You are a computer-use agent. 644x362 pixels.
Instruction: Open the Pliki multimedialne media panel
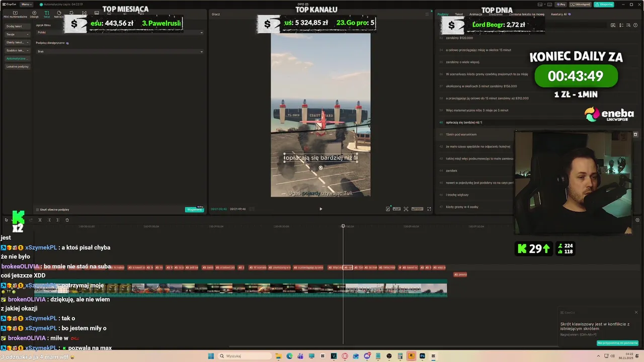pyautogui.click(x=15, y=14)
